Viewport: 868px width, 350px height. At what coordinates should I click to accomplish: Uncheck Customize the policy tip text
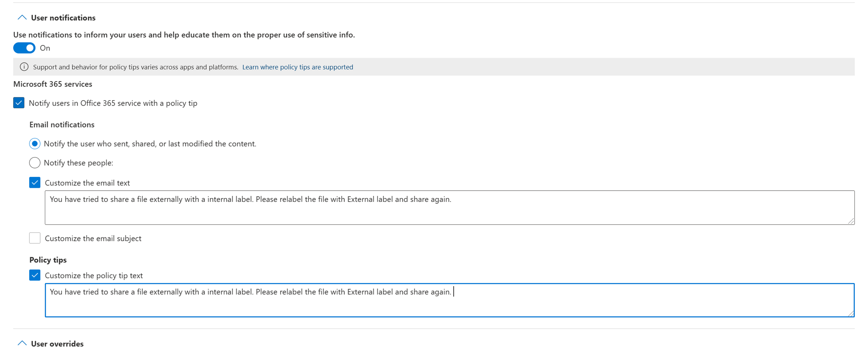coord(35,275)
